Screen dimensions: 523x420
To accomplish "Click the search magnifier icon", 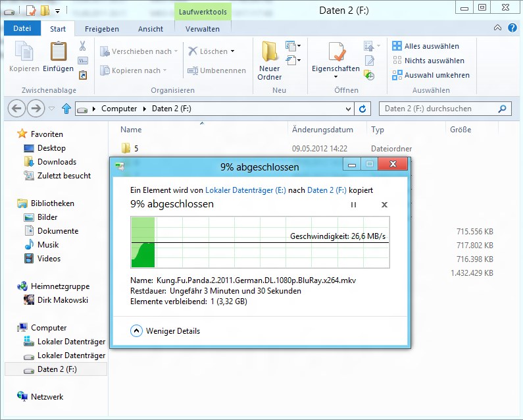I will coord(502,109).
